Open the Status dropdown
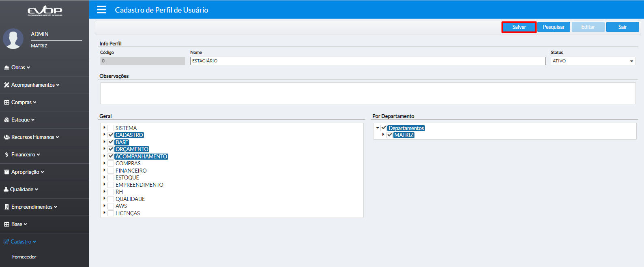 click(593, 61)
